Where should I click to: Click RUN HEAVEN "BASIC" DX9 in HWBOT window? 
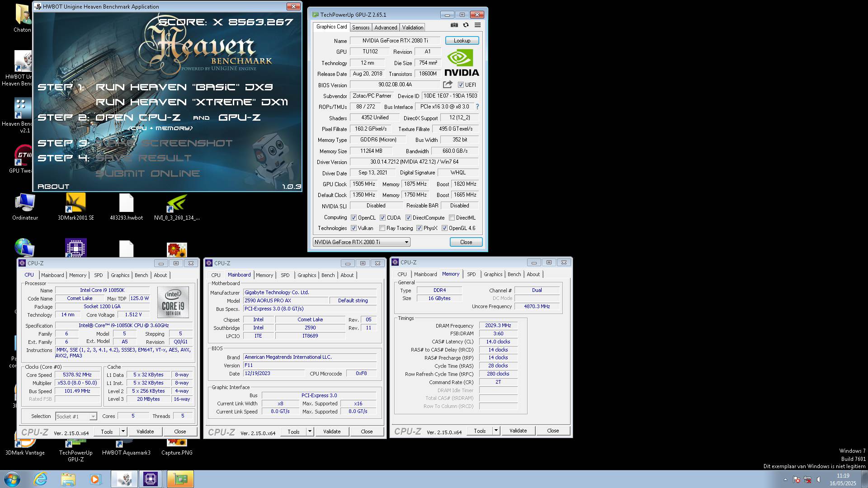point(184,87)
